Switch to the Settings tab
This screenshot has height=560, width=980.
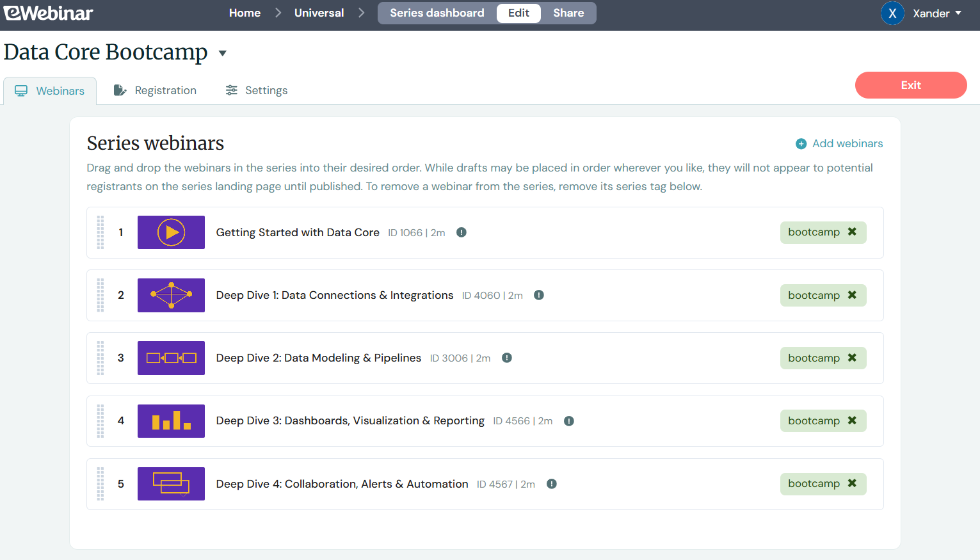coord(257,90)
